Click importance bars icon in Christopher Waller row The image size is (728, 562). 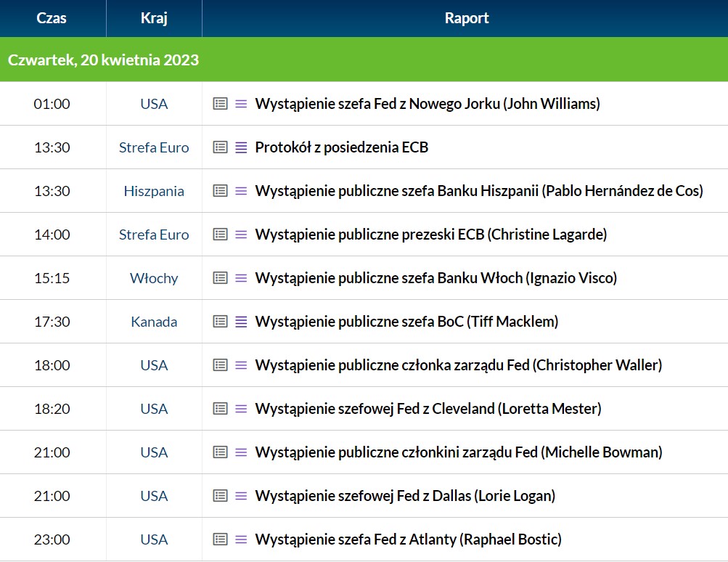241,365
